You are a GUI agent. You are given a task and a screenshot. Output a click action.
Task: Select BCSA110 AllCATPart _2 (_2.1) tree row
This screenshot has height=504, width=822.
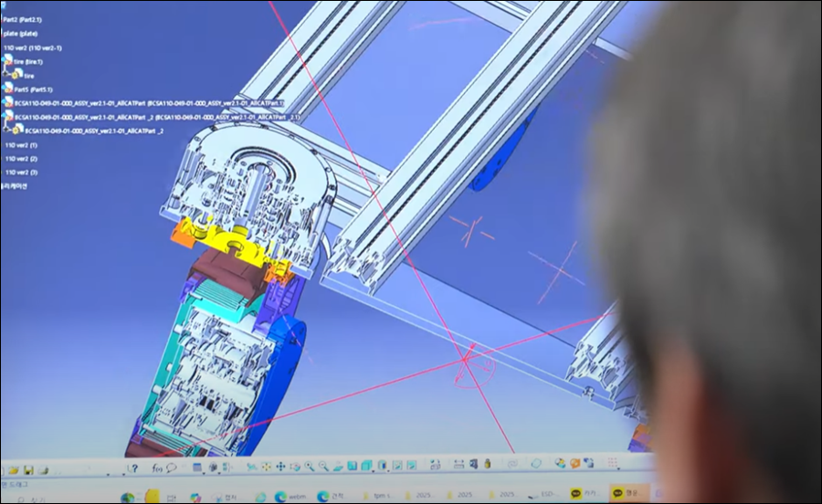157,117
